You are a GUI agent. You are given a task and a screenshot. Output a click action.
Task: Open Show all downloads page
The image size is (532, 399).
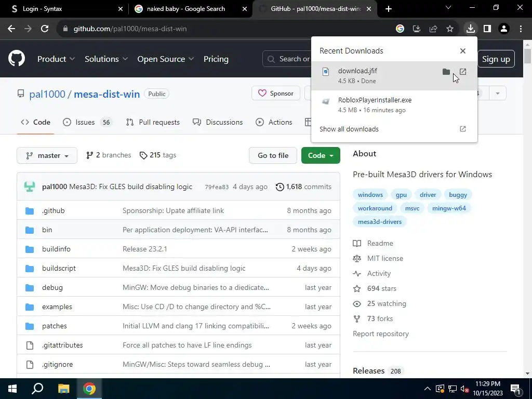click(x=394, y=129)
